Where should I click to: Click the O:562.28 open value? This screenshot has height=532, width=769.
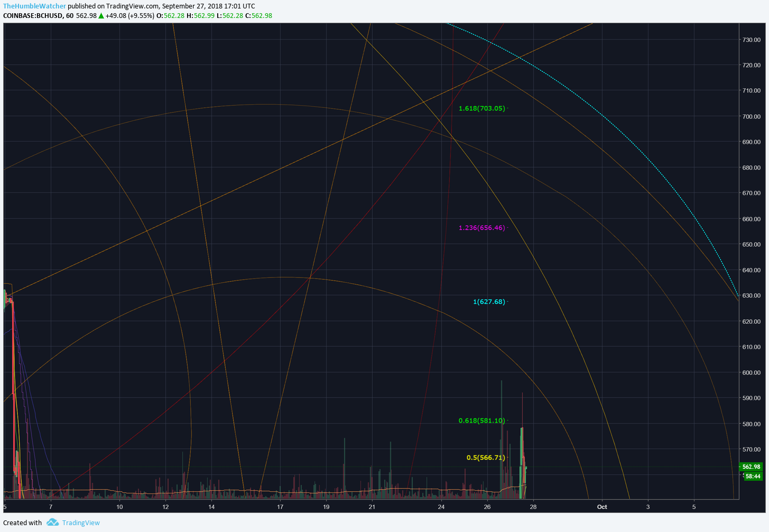(x=170, y=15)
